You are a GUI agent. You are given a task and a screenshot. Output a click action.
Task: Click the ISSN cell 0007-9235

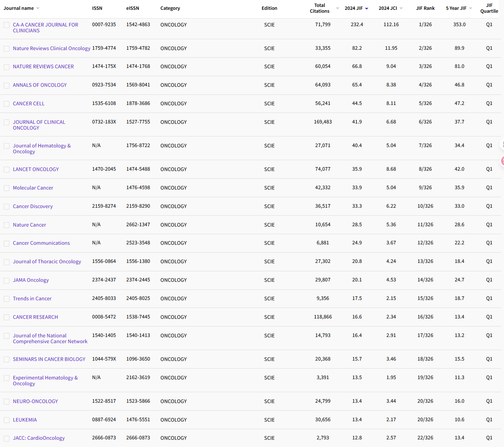[x=104, y=24]
